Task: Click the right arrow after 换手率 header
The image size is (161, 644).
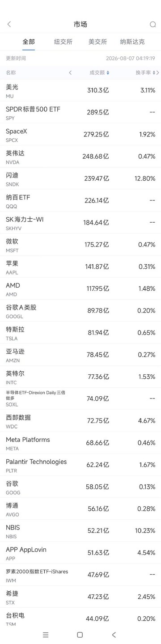Action: pyautogui.click(x=158, y=72)
